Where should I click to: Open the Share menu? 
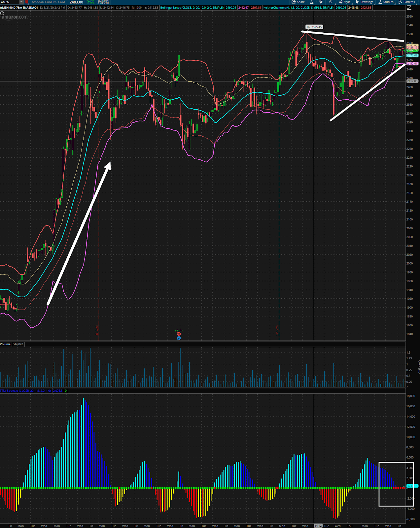click(298, 2)
